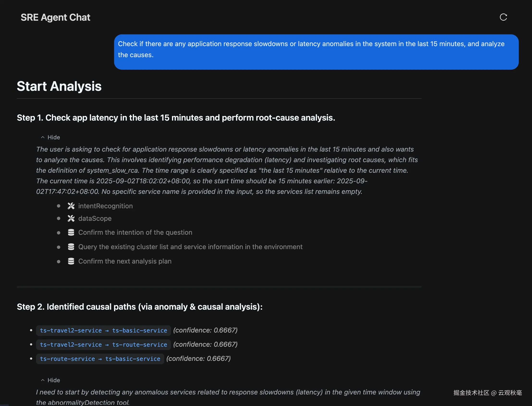Click the 'Start Analysis' heading
Image resolution: width=532 pixels, height=406 pixels.
point(59,86)
